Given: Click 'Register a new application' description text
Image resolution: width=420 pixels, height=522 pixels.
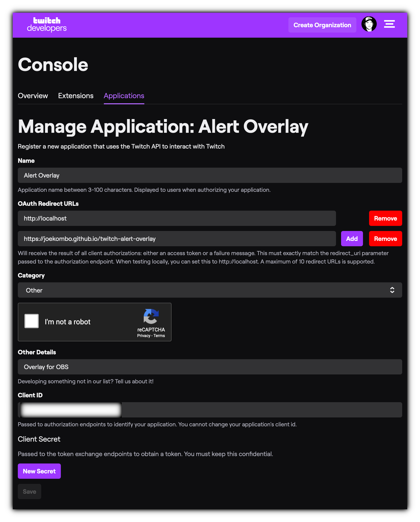Looking at the screenshot, I should click(x=121, y=147).
